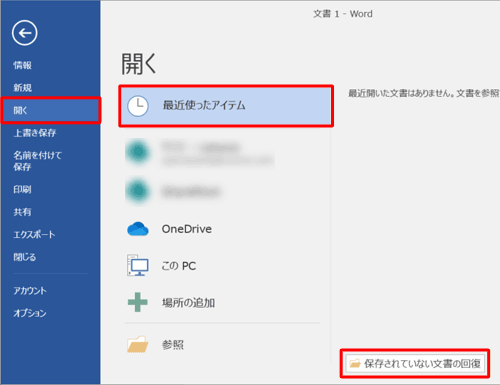This screenshot has height=385, width=500.
Task: Open アカウント in the sidebar
Action: pyautogui.click(x=30, y=291)
